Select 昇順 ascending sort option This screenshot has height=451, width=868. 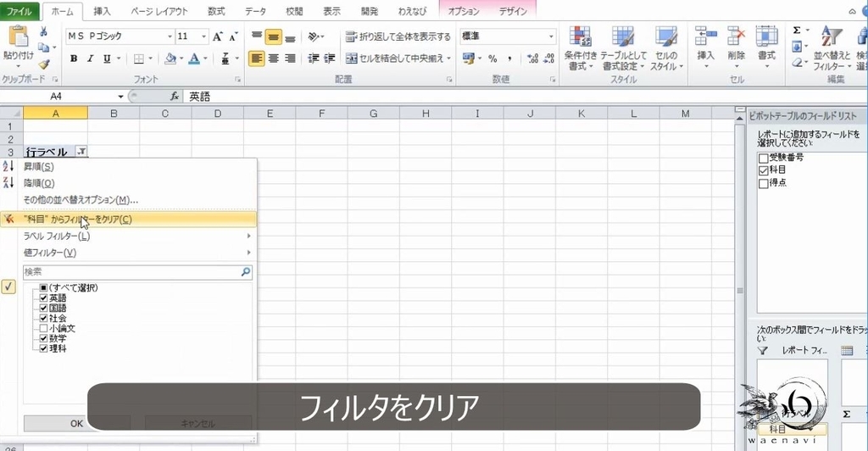click(129, 166)
